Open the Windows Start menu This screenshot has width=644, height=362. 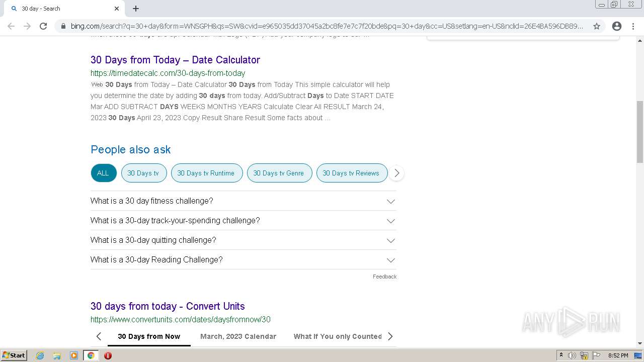(14, 355)
